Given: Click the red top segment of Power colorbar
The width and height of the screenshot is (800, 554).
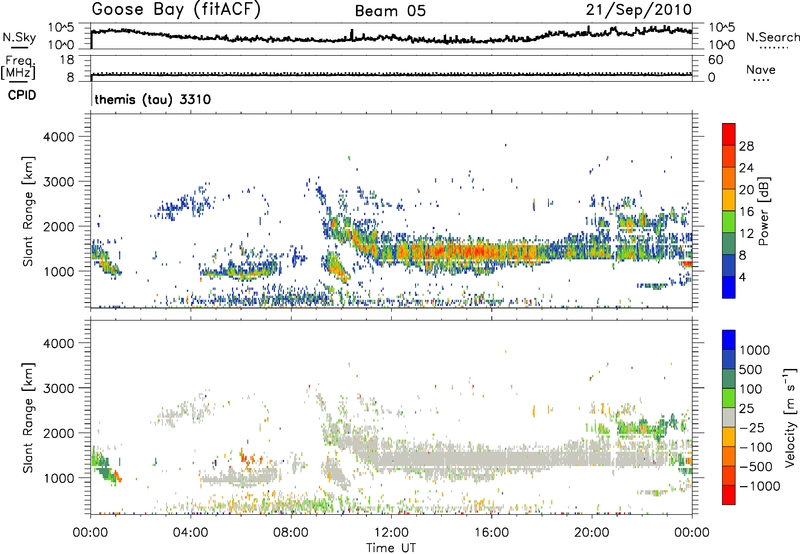Looking at the screenshot, I should (729, 134).
